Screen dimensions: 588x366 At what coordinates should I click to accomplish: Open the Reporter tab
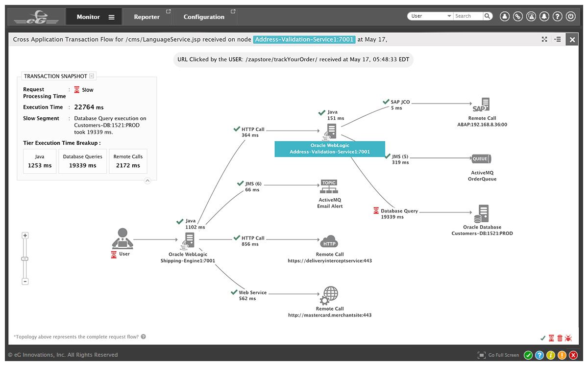point(147,17)
